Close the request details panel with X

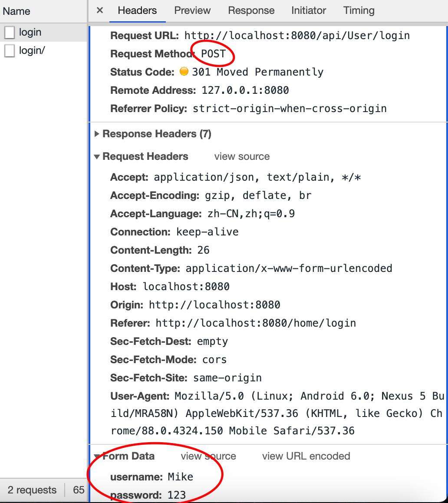pyautogui.click(x=100, y=10)
